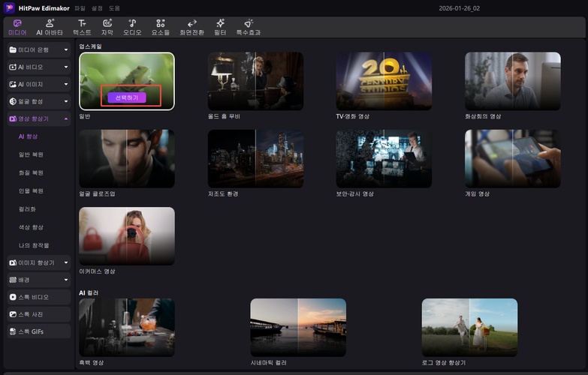Select the 화면전환 (transitions) icon
The image size is (588, 375).
point(191,27)
